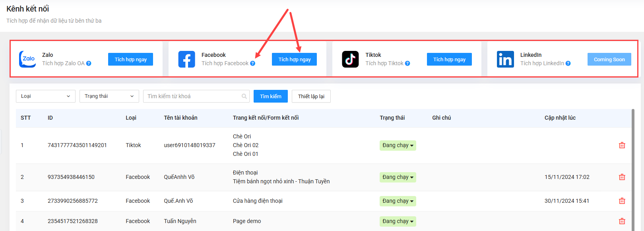This screenshot has height=231, width=644.
Task: Click page name Chè Ori 02
Action: point(246,145)
